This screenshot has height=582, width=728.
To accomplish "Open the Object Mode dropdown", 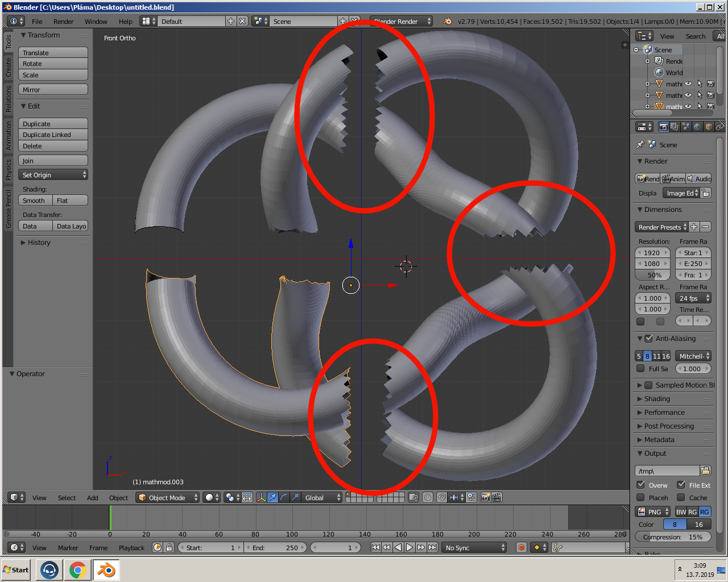I will (x=167, y=497).
